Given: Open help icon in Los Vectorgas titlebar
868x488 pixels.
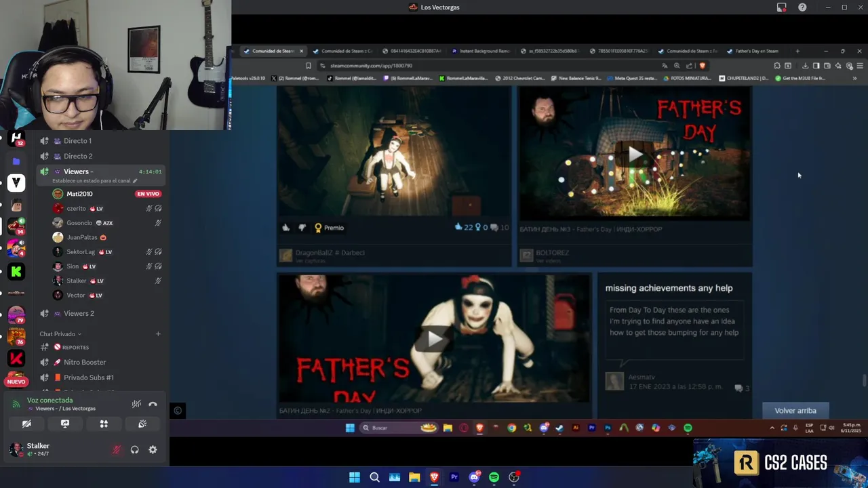Looking at the screenshot, I should pyautogui.click(x=802, y=7).
